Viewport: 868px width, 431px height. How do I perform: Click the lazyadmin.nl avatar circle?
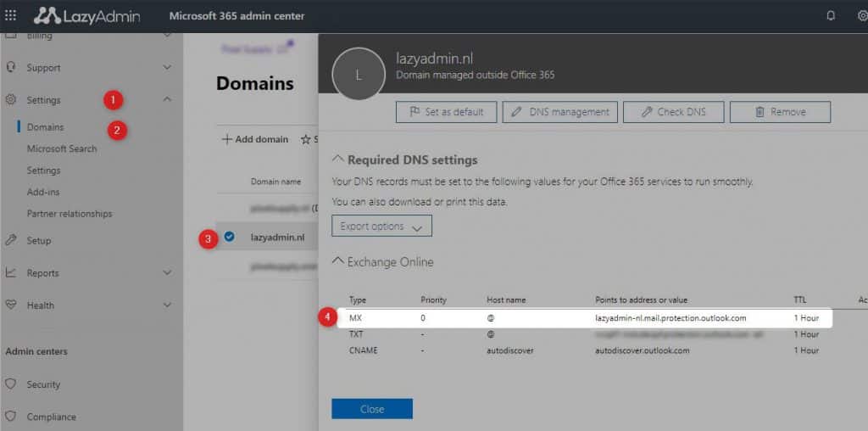pos(359,74)
